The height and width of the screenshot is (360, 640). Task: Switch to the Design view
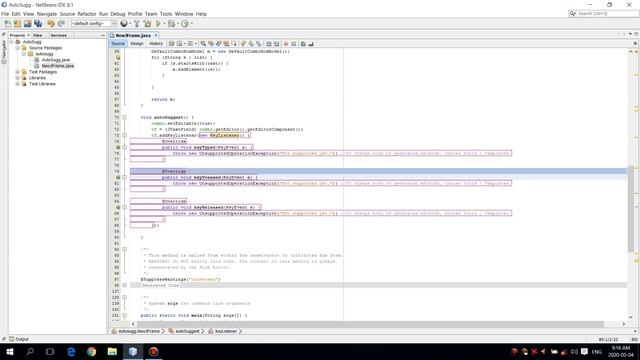137,44
